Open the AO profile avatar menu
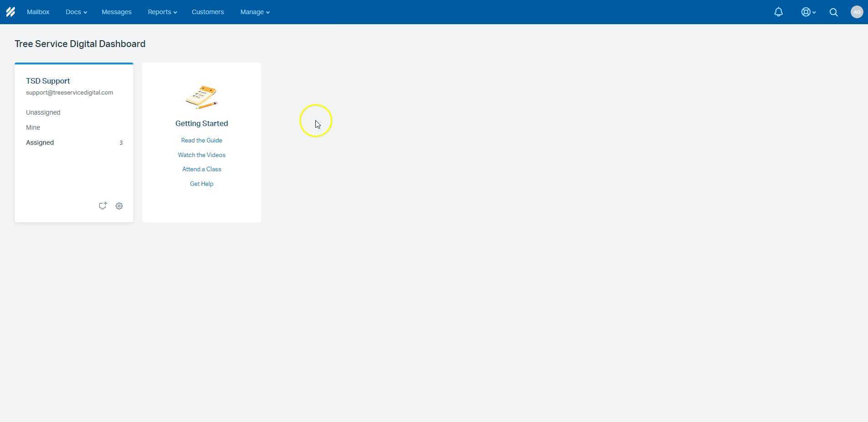Viewport: 868px width, 422px height. tap(857, 12)
